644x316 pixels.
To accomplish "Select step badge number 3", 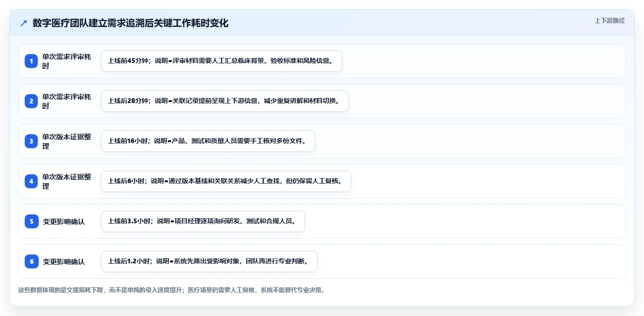I will pos(31,141).
